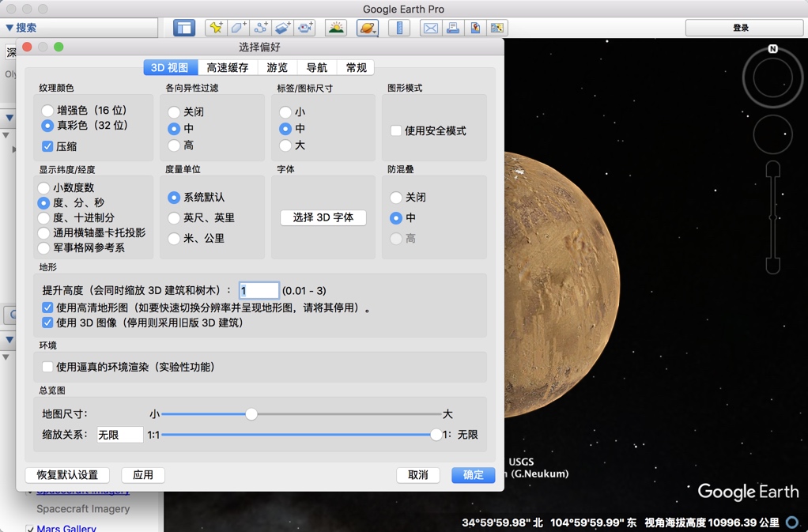Viewport: 808px width, 532px height.
Task: Set 防混叠 to 关闭
Action: pos(396,198)
